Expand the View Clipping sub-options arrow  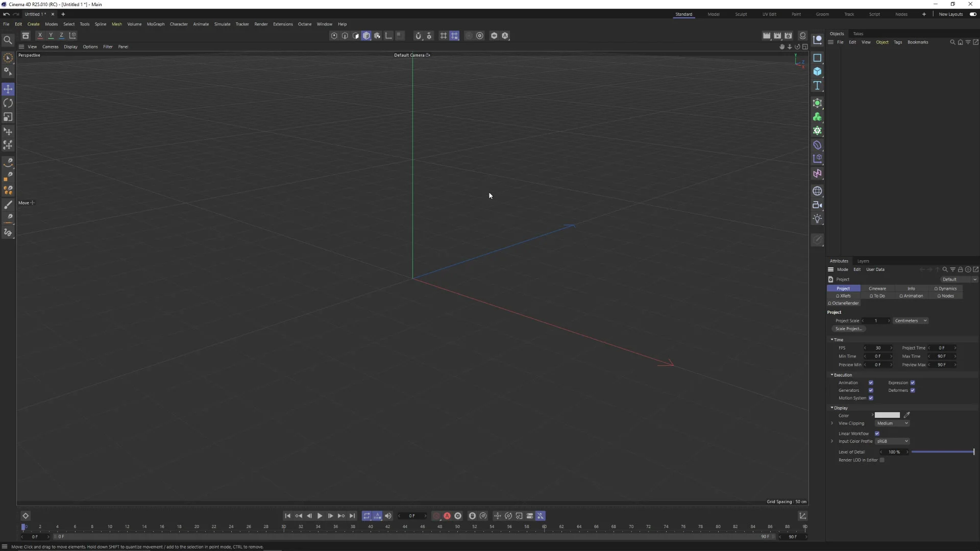(832, 423)
